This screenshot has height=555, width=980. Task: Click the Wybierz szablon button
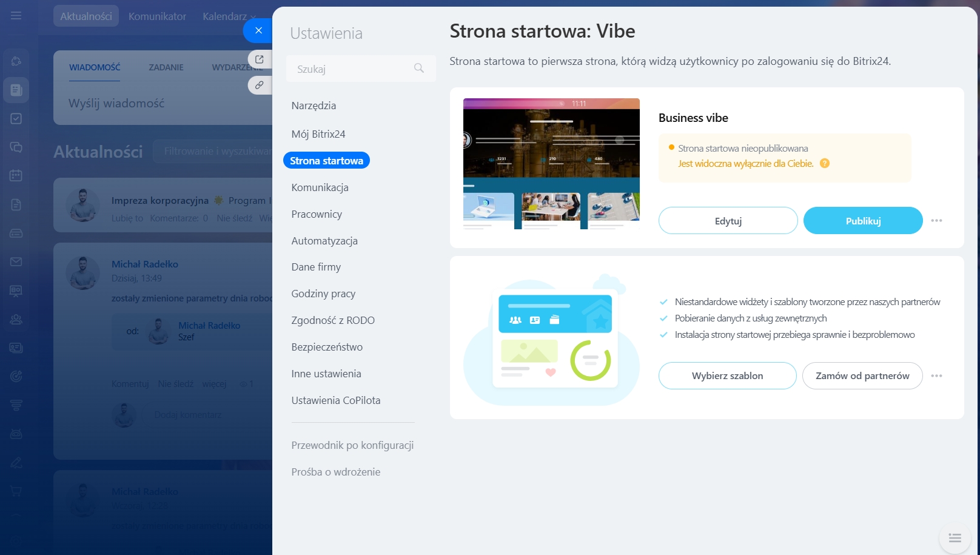727,376
